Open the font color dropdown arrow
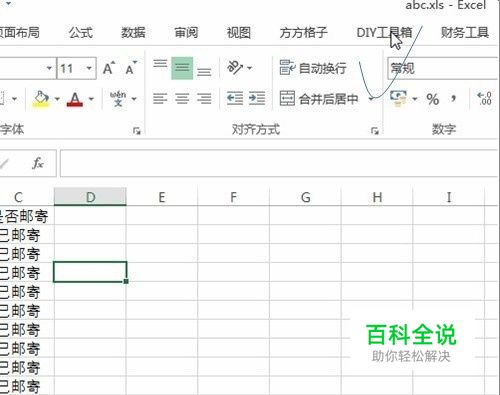 (x=91, y=99)
